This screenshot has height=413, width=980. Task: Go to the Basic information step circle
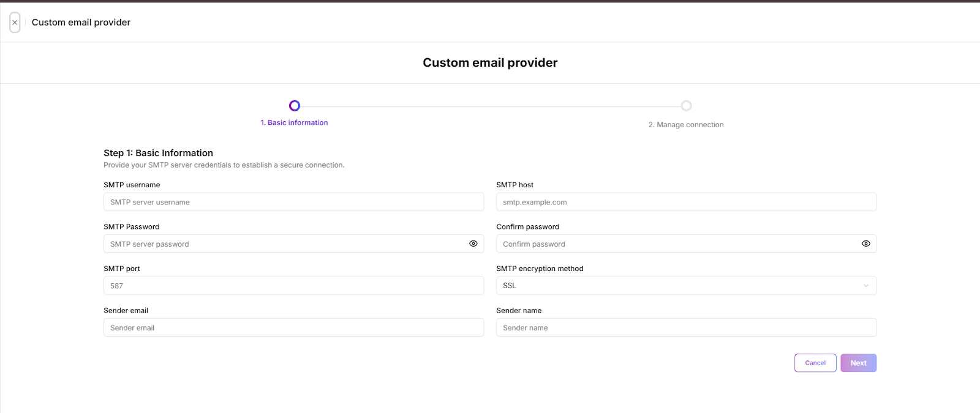(x=295, y=106)
